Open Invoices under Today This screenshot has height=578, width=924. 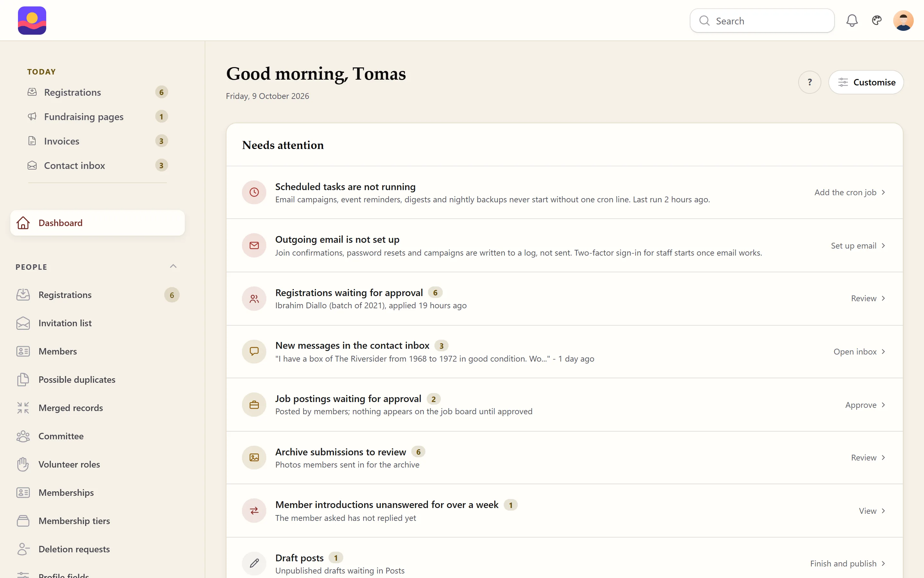98,141
